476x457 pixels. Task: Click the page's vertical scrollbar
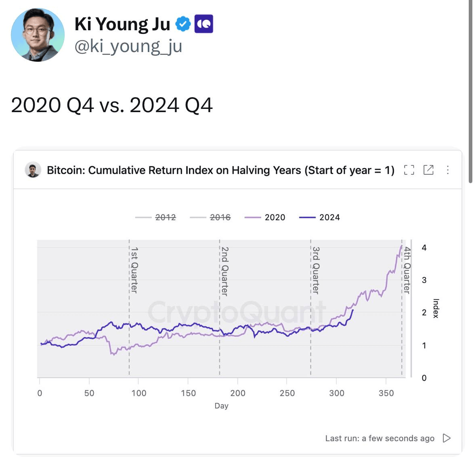[x=470, y=91]
